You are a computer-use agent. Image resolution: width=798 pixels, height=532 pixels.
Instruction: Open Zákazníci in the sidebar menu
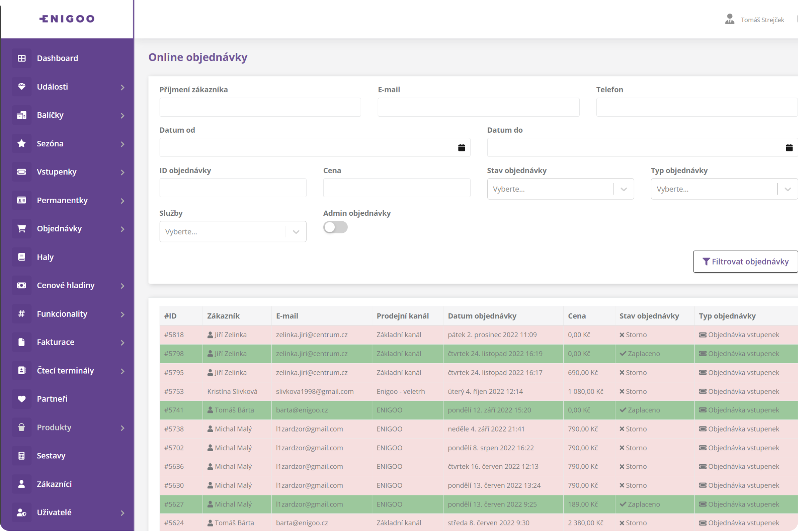tap(54, 484)
